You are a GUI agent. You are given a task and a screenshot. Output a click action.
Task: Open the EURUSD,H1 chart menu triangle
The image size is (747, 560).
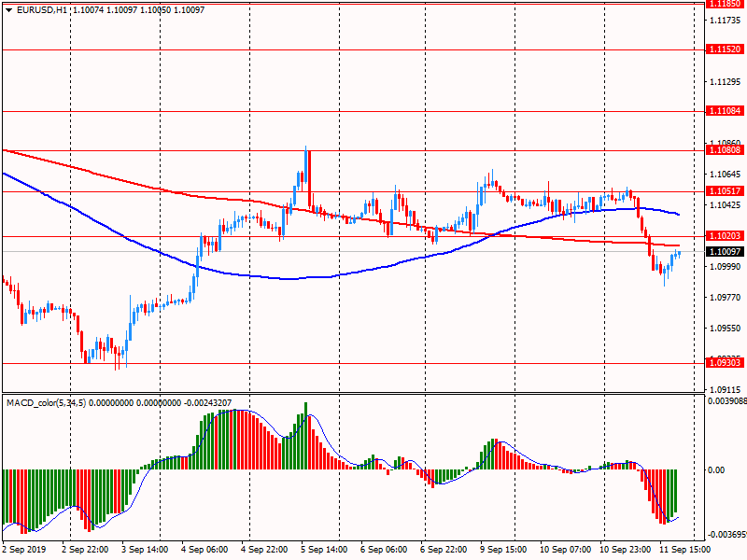pyautogui.click(x=8, y=10)
